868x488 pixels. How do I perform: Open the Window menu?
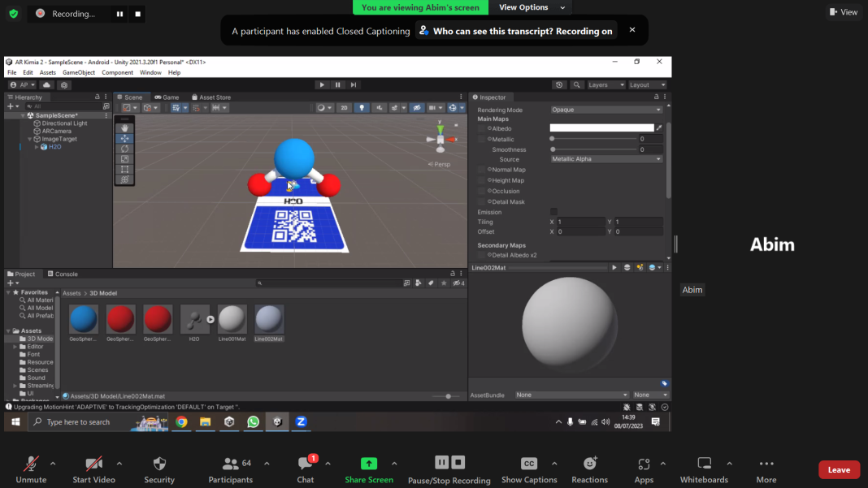[x=150, y=72]
